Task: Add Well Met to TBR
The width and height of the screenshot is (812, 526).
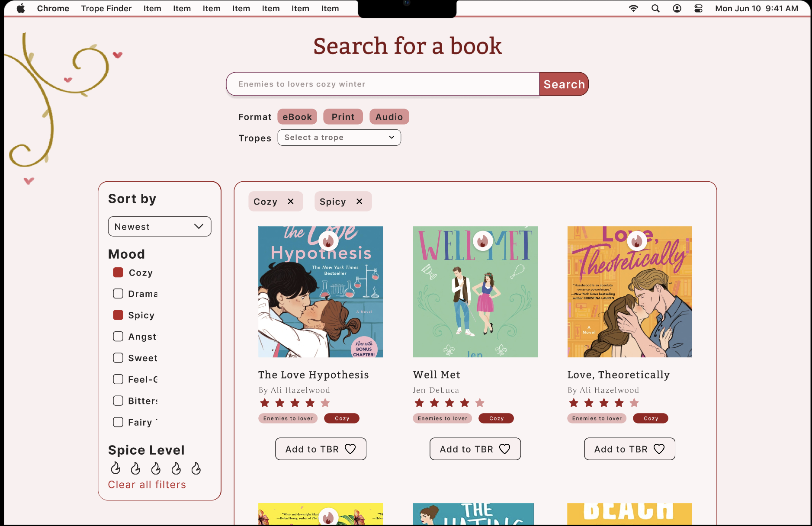Action: point(475,449)
